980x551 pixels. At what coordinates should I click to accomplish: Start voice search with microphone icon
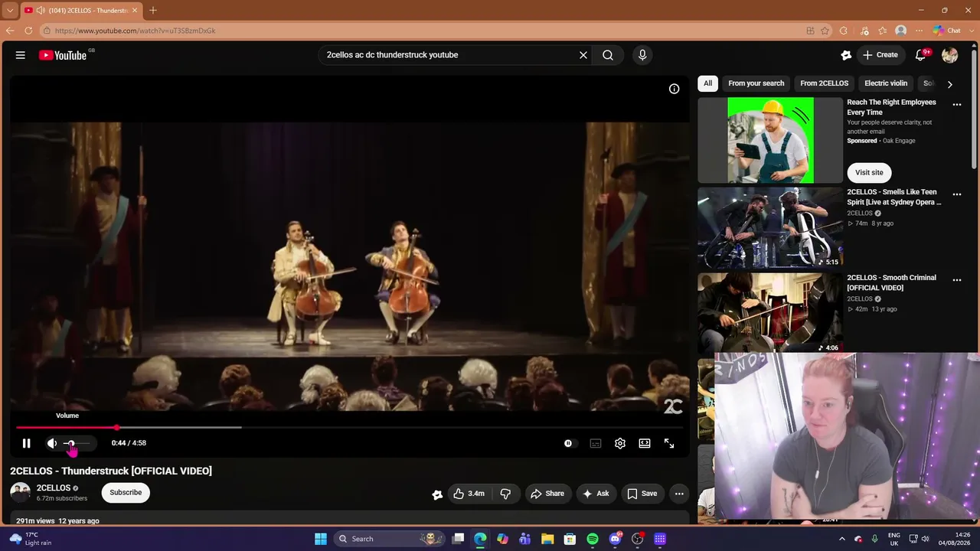coord(642,55)
